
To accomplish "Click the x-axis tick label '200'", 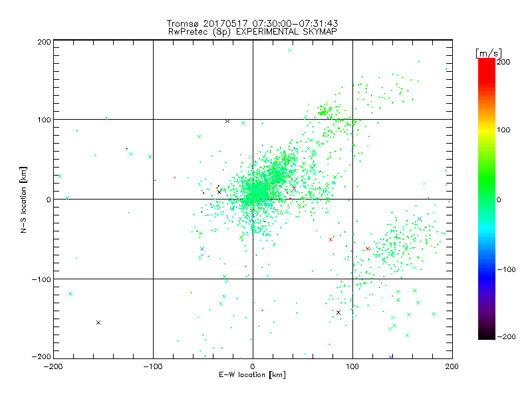I will 452,366.
